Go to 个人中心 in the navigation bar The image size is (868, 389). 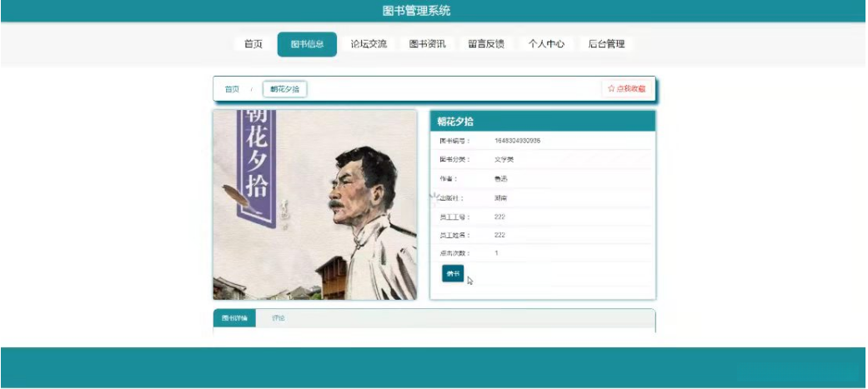(546, 44)
